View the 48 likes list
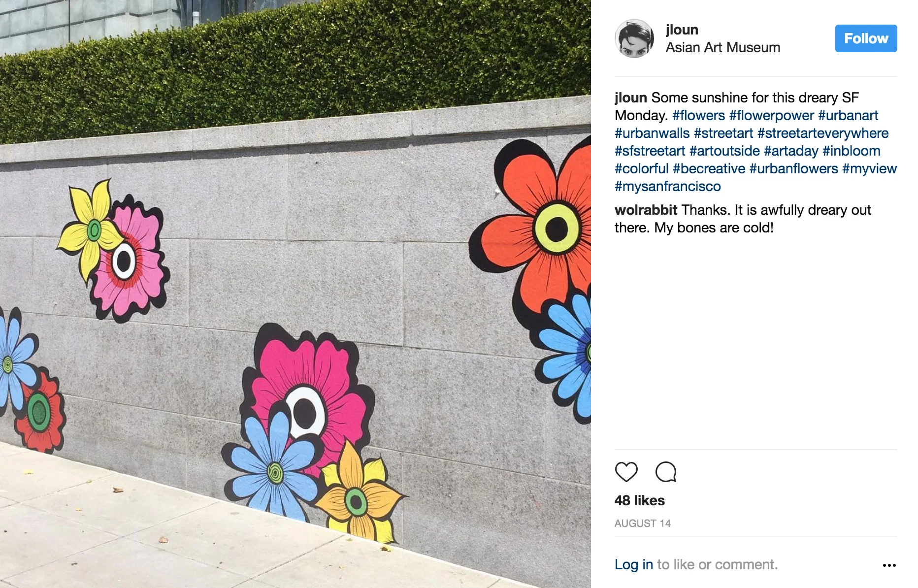Viewport: 918px width, 588px height. tap(639, 500)
